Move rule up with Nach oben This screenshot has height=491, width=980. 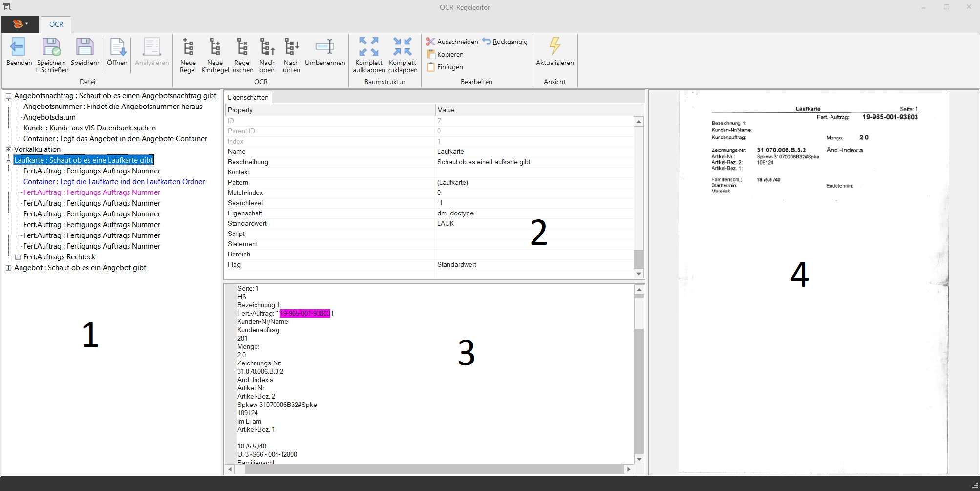[267, 47]
